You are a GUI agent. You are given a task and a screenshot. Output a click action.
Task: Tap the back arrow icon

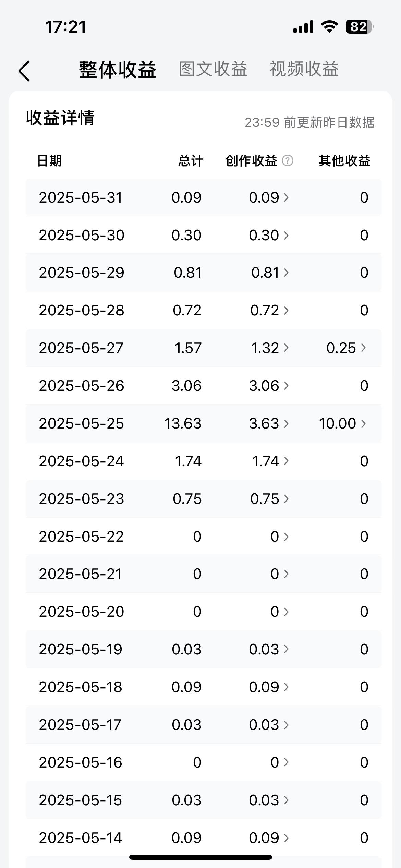click(24, 71)
